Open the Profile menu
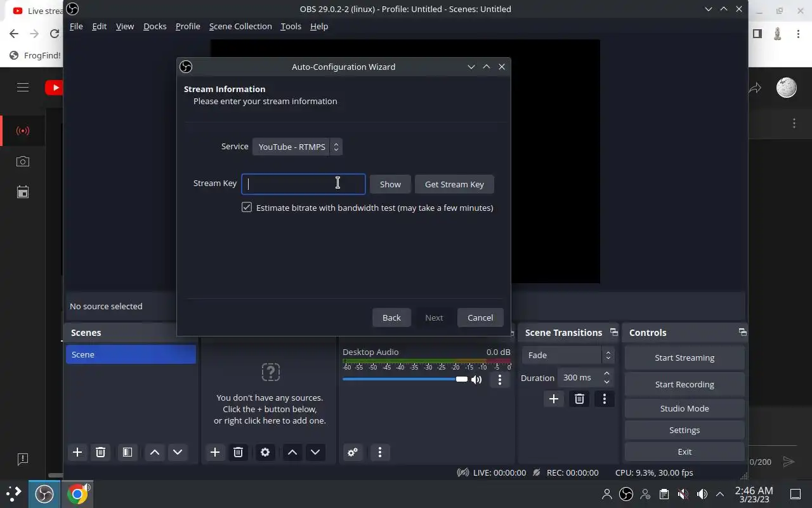 pos(188,26)
